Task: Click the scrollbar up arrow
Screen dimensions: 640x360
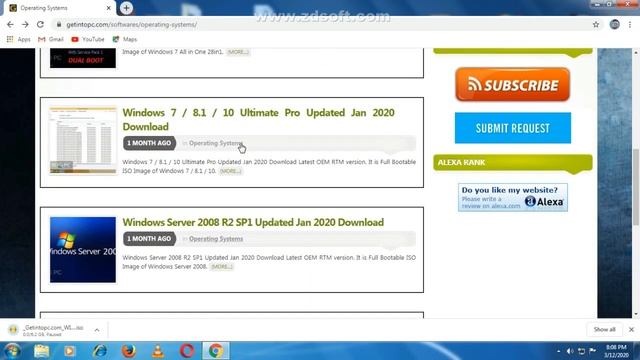Action: (636, 52)
